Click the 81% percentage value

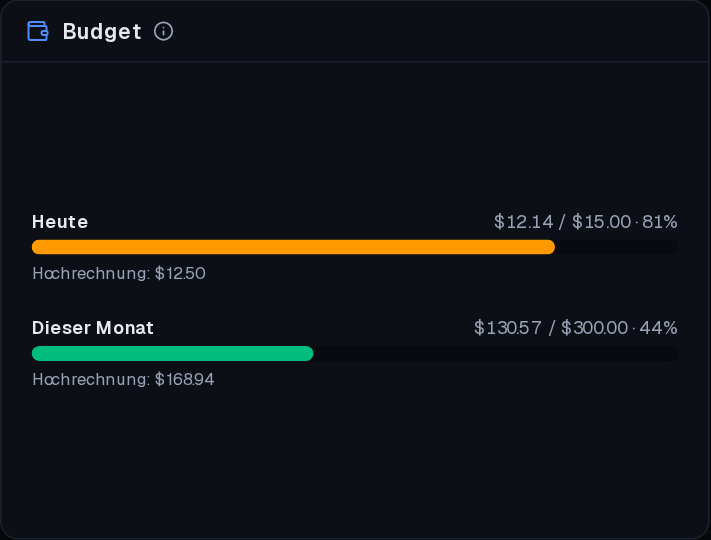point(660,222)
